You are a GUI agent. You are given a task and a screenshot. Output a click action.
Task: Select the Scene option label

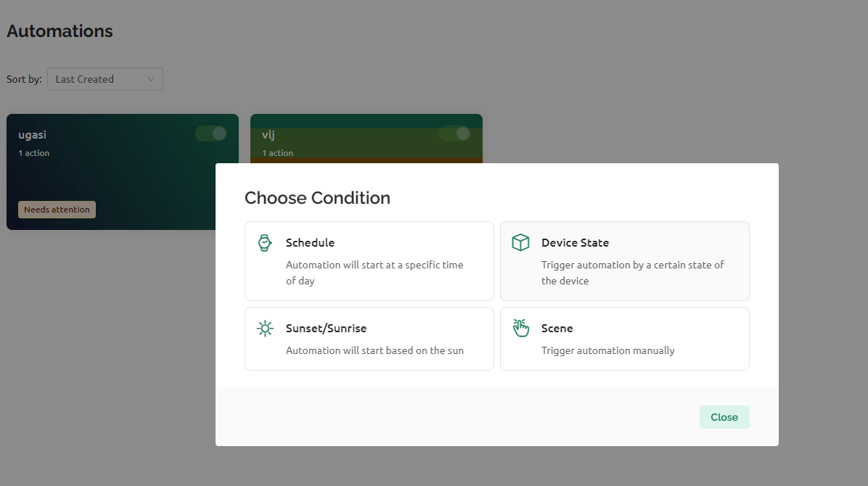coord(557,329)
